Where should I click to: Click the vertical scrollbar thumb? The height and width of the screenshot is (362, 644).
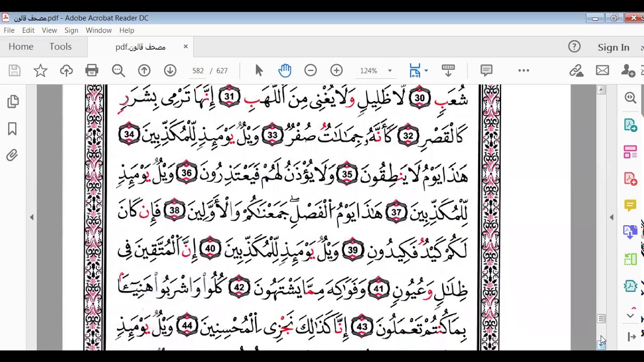tap(601, 318)
